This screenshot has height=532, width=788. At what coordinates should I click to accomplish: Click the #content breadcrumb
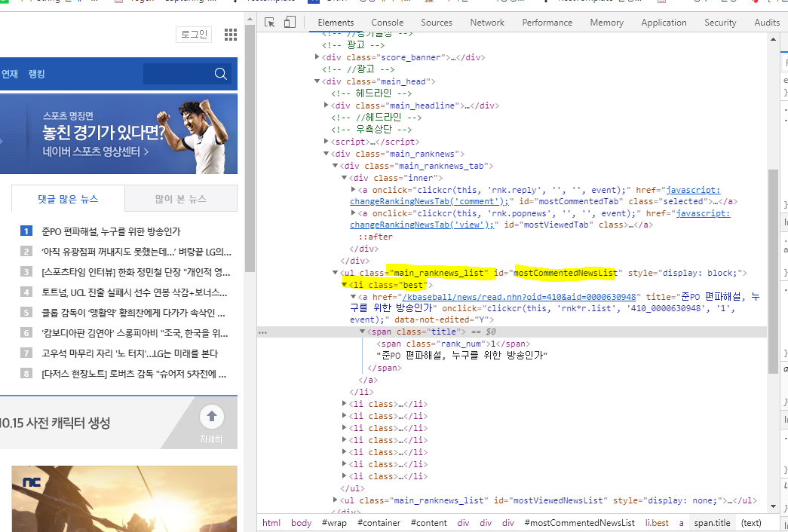428,523
